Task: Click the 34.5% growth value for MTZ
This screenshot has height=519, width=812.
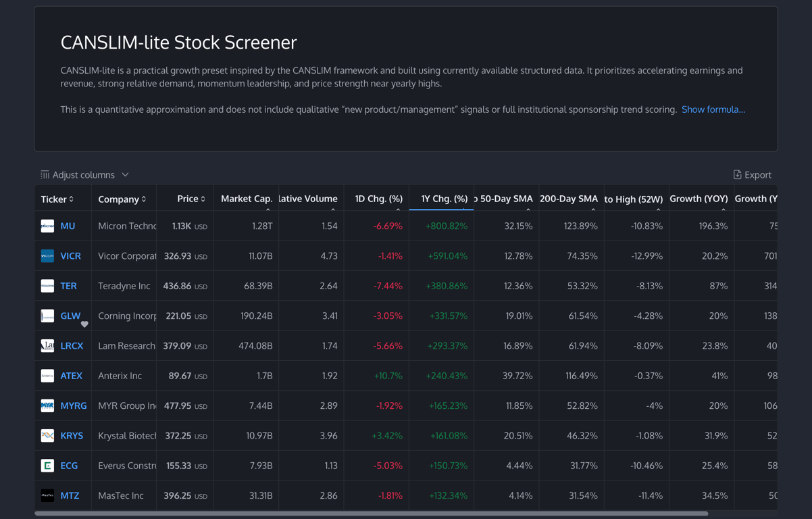Action: click(715, 495)
